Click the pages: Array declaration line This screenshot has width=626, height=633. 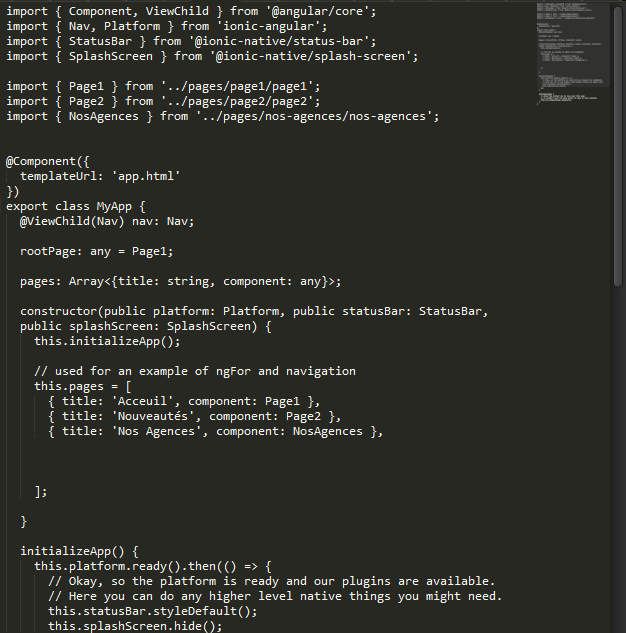180,281
